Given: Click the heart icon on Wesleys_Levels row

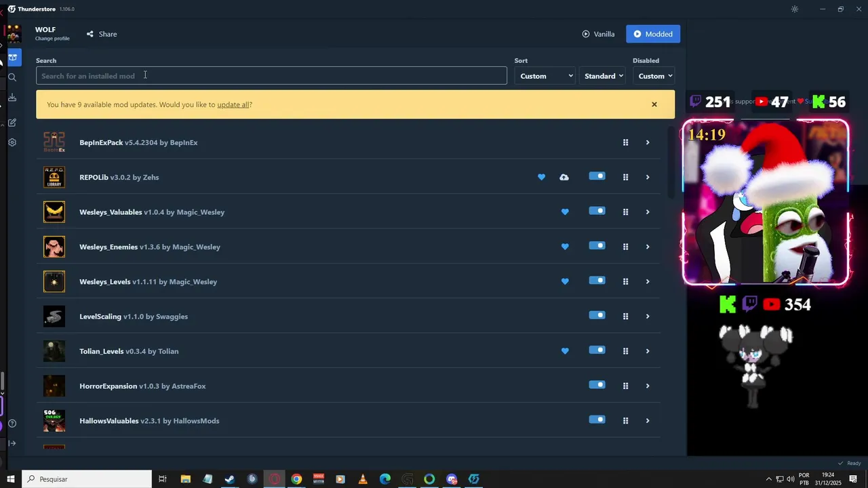Looking at the screenshot, I should 565,281.
